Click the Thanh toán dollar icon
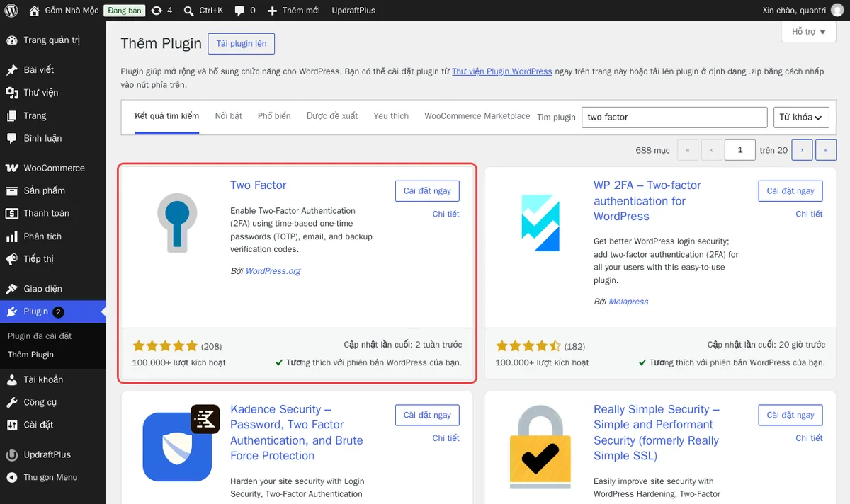This screenshot has width=850, height=504. [12, 213]
